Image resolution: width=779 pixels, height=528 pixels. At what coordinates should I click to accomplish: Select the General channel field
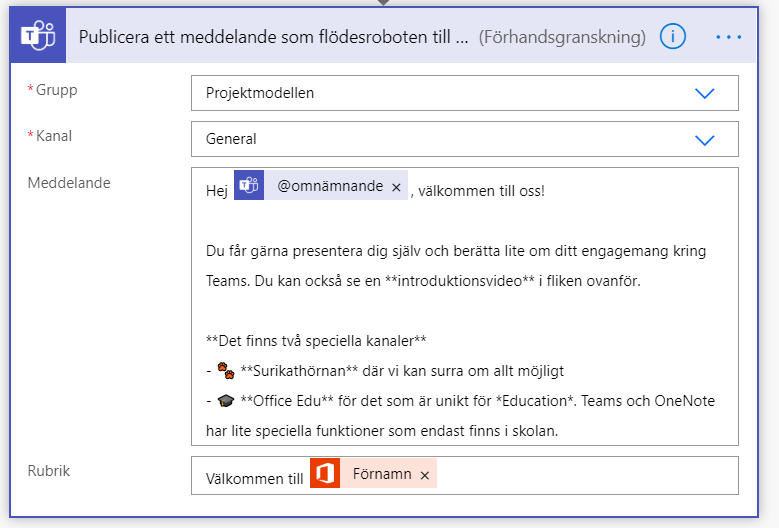coord(465,139)
